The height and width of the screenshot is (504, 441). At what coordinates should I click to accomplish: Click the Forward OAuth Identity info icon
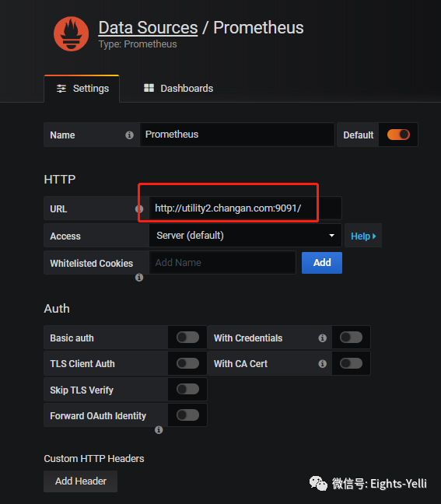point(159,430)
